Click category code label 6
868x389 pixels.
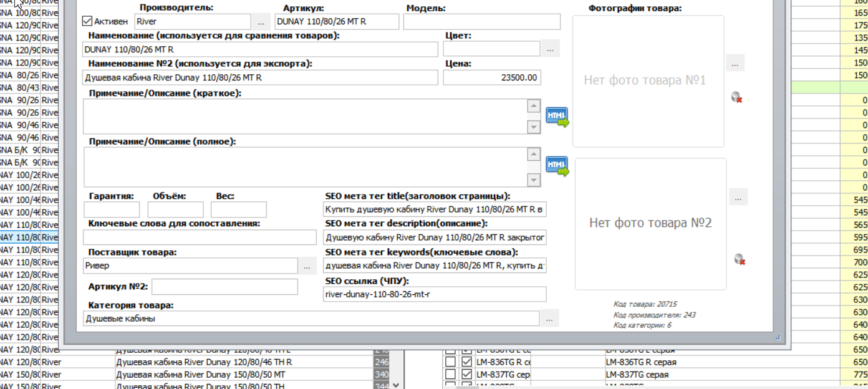(642, 325)
